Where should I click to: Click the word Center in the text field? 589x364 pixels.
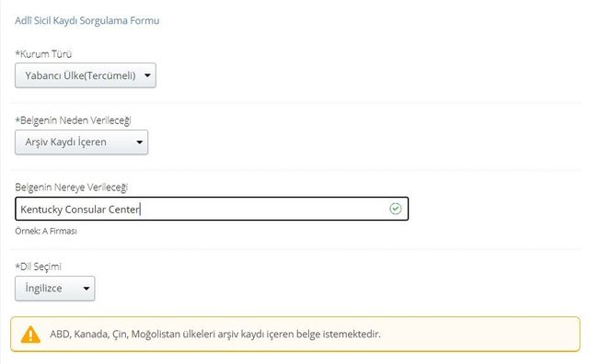[124, 210]
